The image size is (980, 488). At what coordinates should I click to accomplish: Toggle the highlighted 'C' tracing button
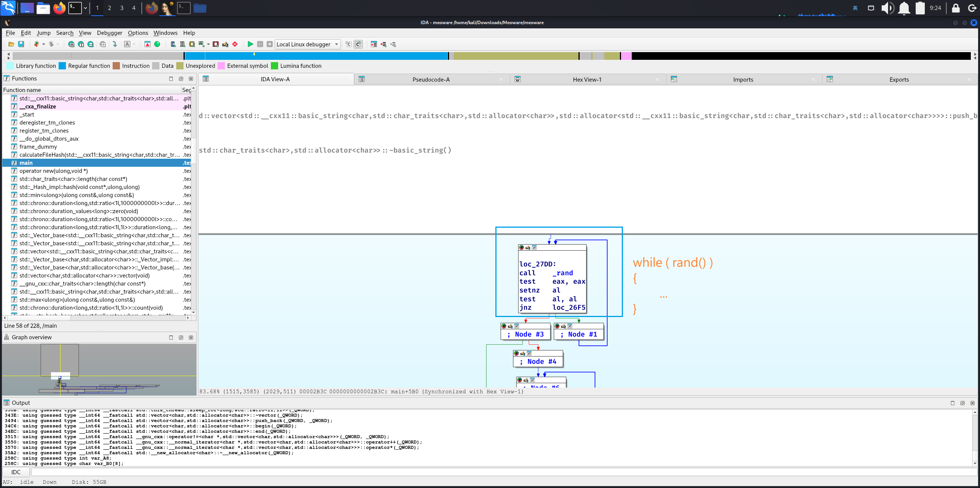click(358, 44)
